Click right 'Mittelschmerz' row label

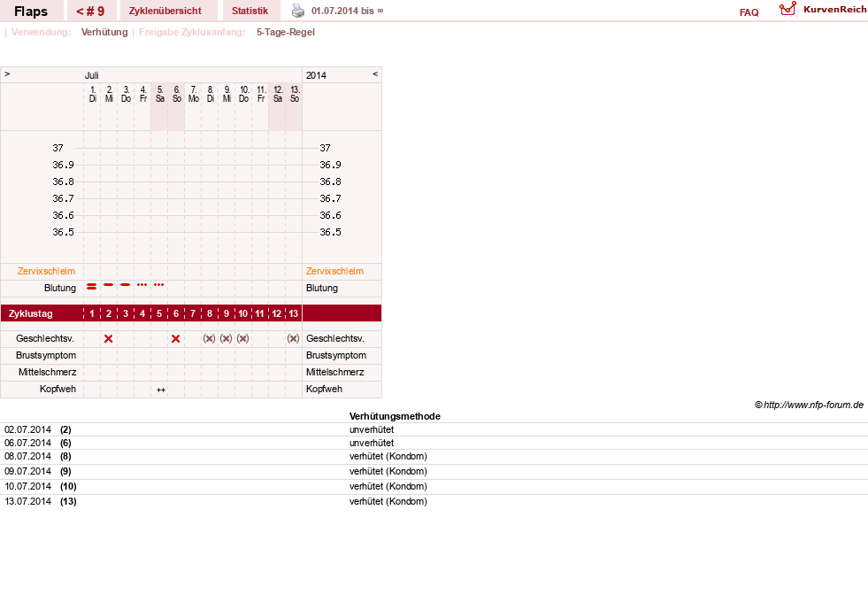pos(335,373)
